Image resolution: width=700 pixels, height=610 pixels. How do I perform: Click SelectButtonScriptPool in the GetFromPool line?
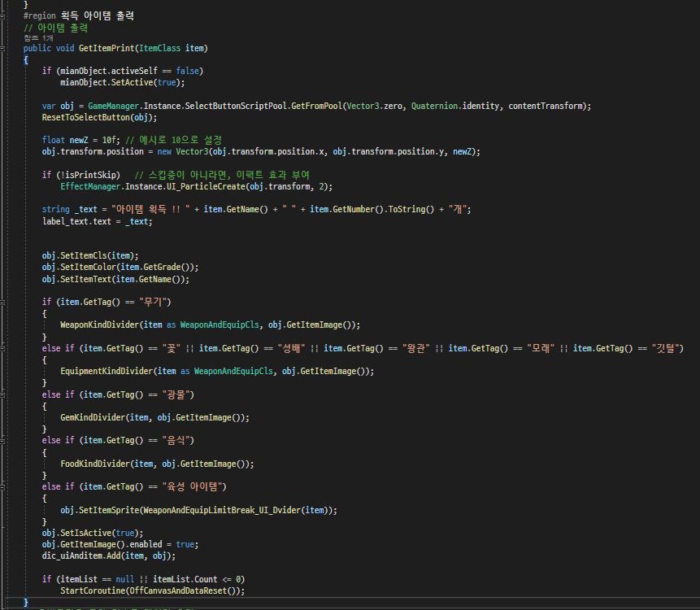235,107
